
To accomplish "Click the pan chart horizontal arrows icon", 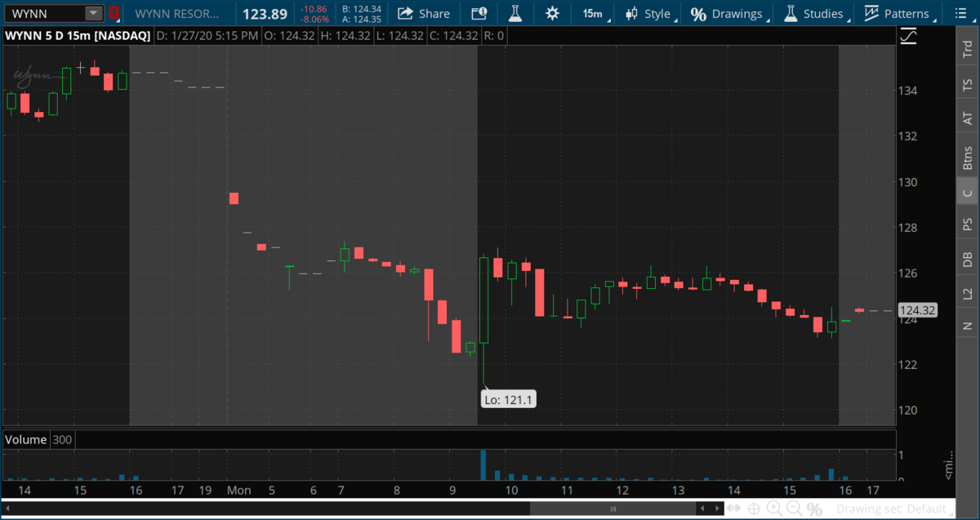I will coord(734,509).
